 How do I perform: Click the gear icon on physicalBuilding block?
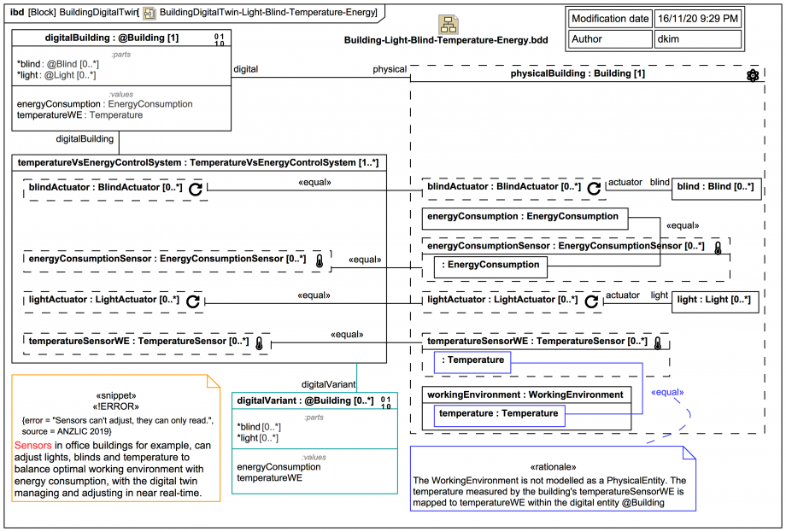[x=753, y=76]
